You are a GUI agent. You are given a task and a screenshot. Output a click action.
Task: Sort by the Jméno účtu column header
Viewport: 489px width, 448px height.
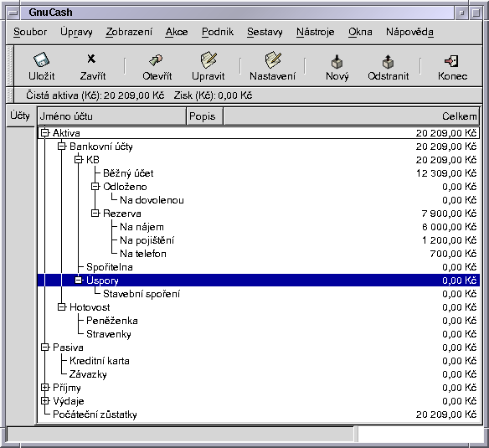[x=111, y=116]
